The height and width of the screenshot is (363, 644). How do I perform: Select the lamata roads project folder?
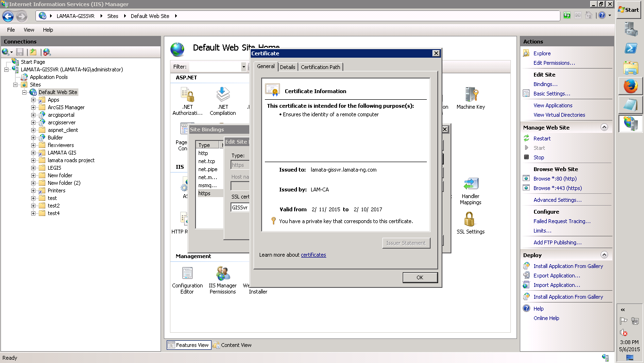(x=71, y=160)
